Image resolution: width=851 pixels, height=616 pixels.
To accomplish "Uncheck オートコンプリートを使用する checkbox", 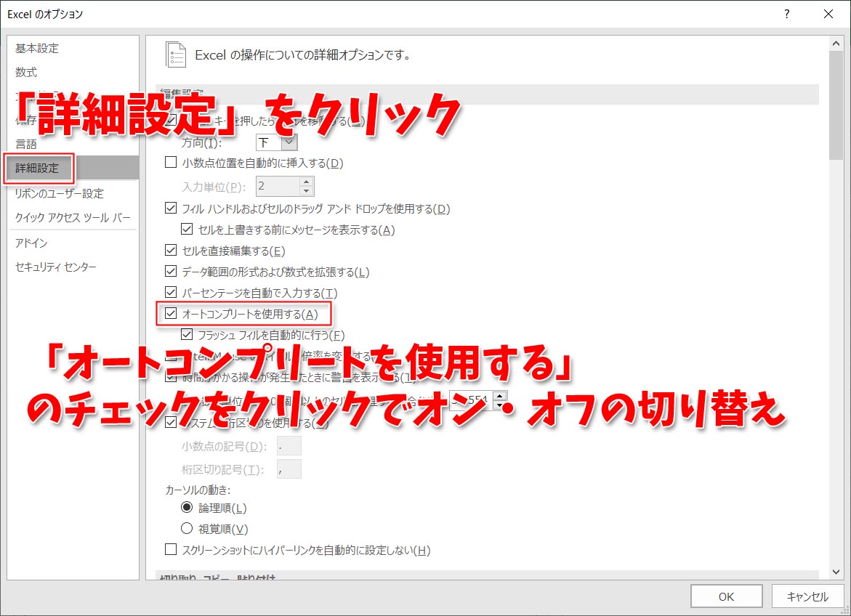I will pyautogui.click(x=171, y=314).
